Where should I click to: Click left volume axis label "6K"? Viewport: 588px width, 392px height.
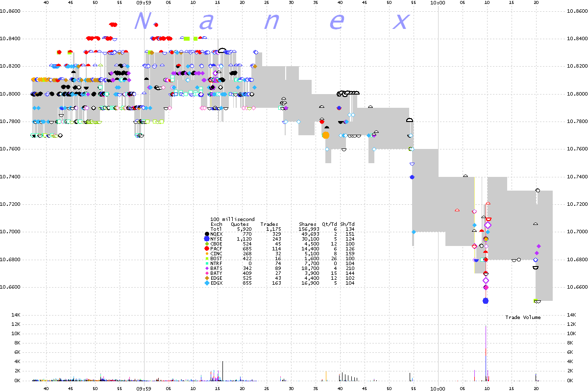[x=18, y=352]
